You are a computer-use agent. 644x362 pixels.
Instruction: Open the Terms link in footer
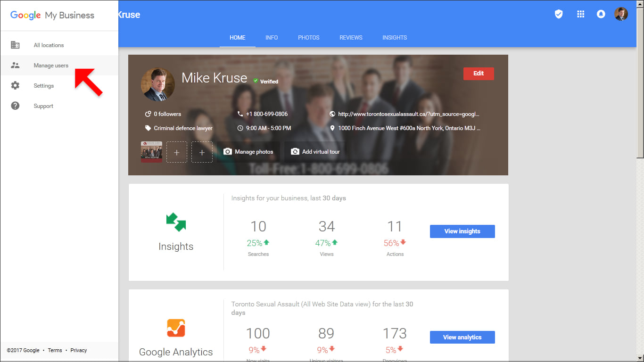pos(55,350)
